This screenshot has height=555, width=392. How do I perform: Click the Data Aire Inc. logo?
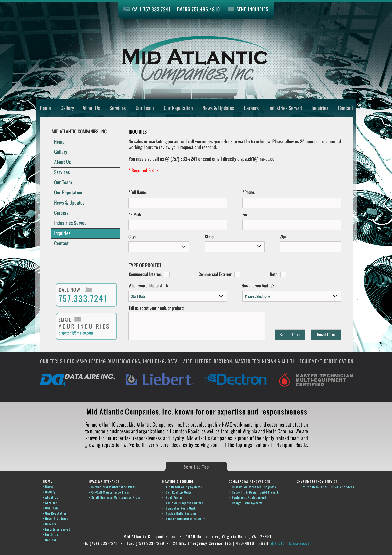(x=77, y=379)
